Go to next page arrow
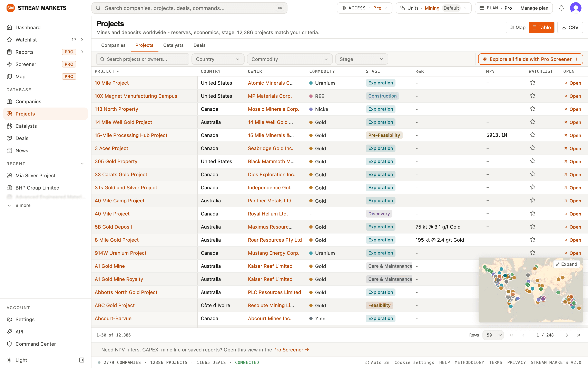This screenshot has width=588, height=368. (x=567, y=335)
